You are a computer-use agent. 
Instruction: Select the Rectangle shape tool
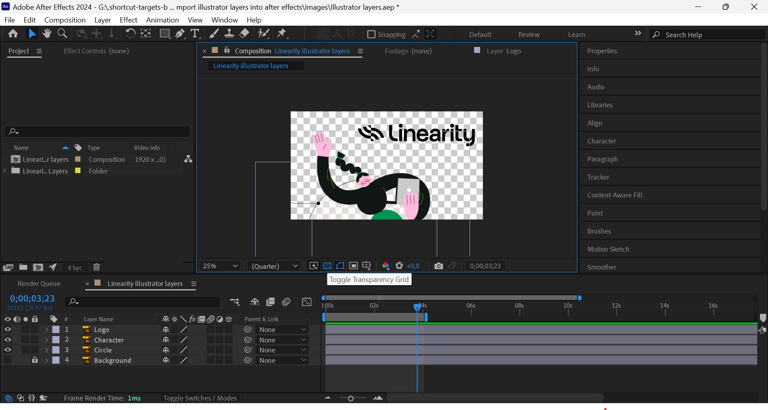(x=165, y=34)
